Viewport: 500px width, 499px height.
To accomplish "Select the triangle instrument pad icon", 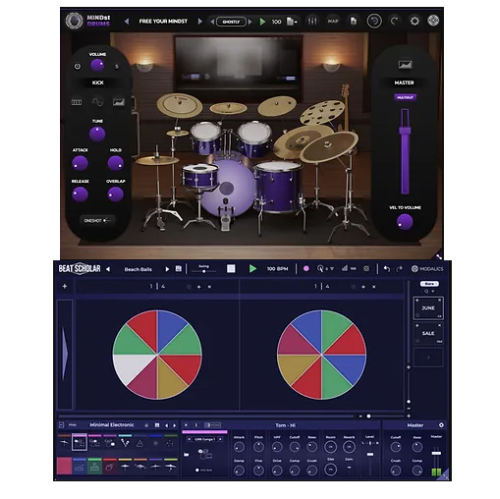I will pos(140,443).
